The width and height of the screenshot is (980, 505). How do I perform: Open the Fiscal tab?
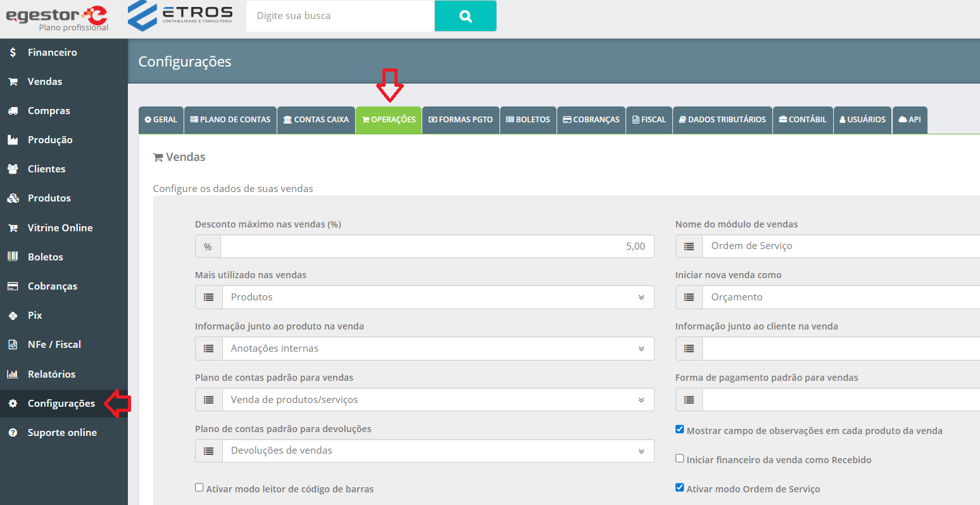(649, 120)
